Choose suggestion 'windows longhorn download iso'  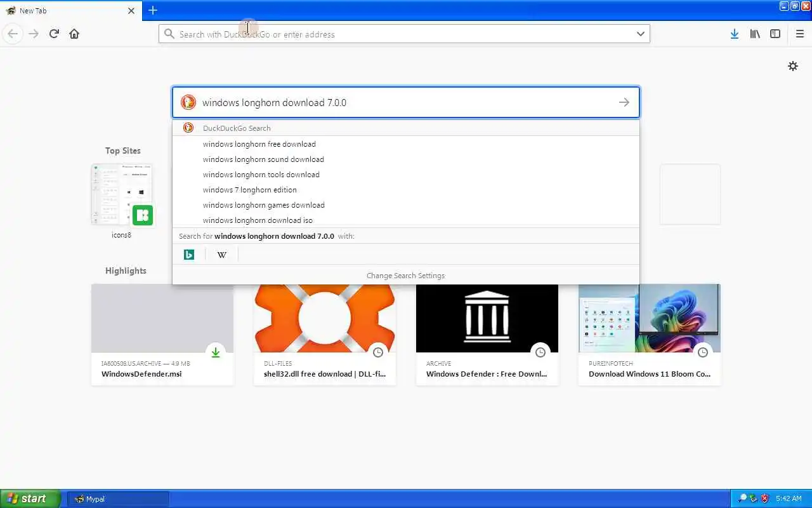pos(406,220)
